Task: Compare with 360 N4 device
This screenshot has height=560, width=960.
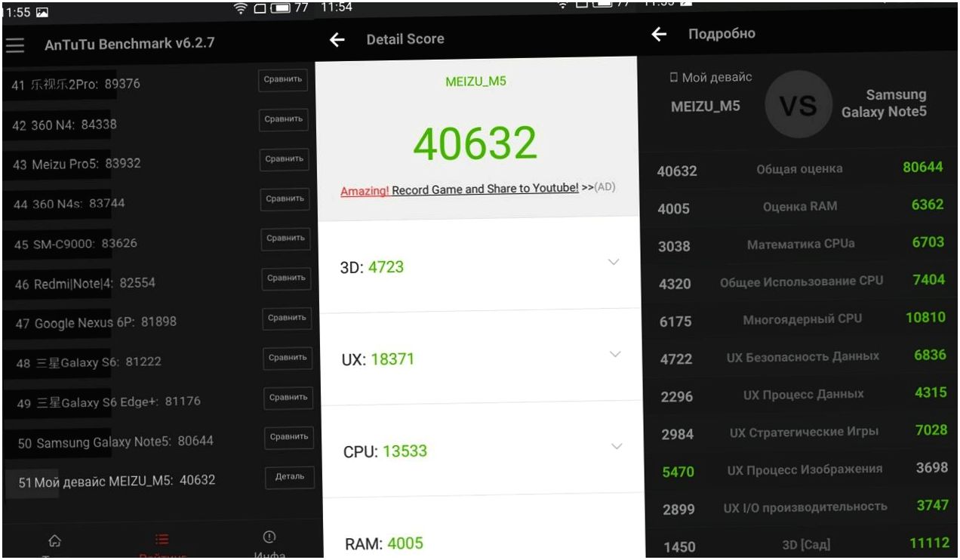Action: click(x=283, y=119)
